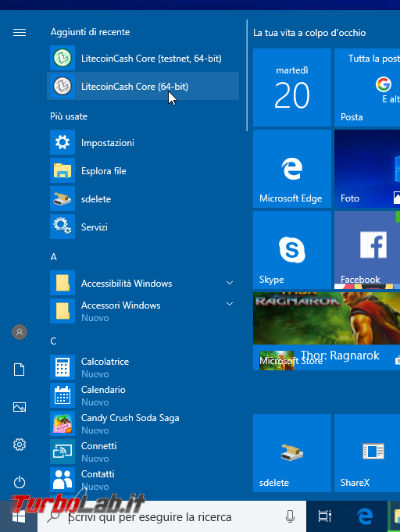Jump to letter C section header
This screenshot has width=400, height=532.
pyautogui.click(x=53, y=341)
